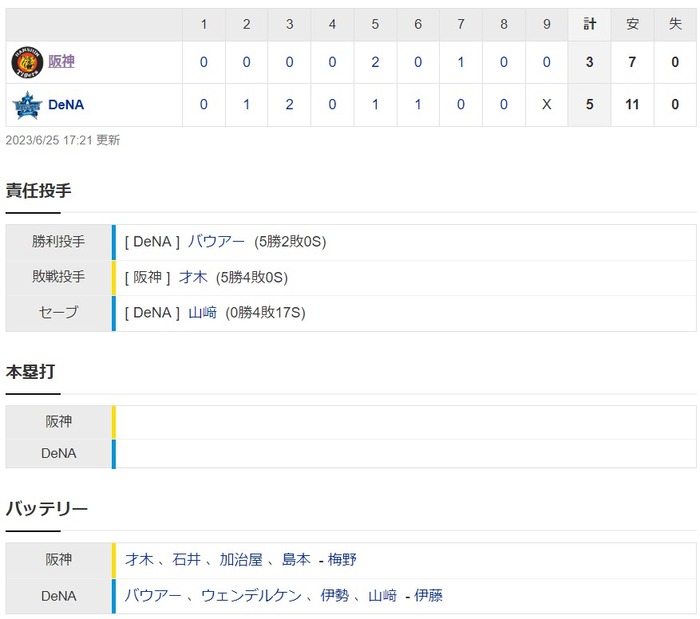Click DeNA's 3rd inning score of 2
700x619 pixels.
pyautogui.click(x=289, y=104)
